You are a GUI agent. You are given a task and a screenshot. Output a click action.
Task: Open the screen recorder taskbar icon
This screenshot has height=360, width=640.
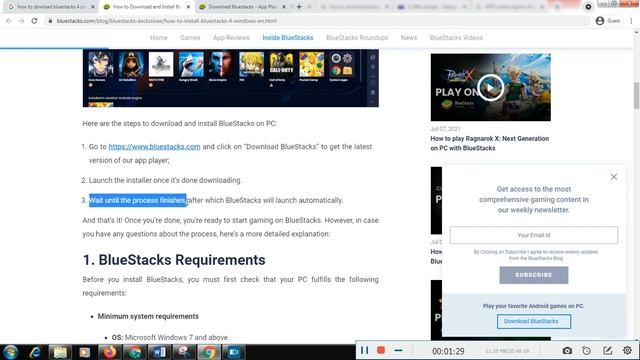(234, 352)
